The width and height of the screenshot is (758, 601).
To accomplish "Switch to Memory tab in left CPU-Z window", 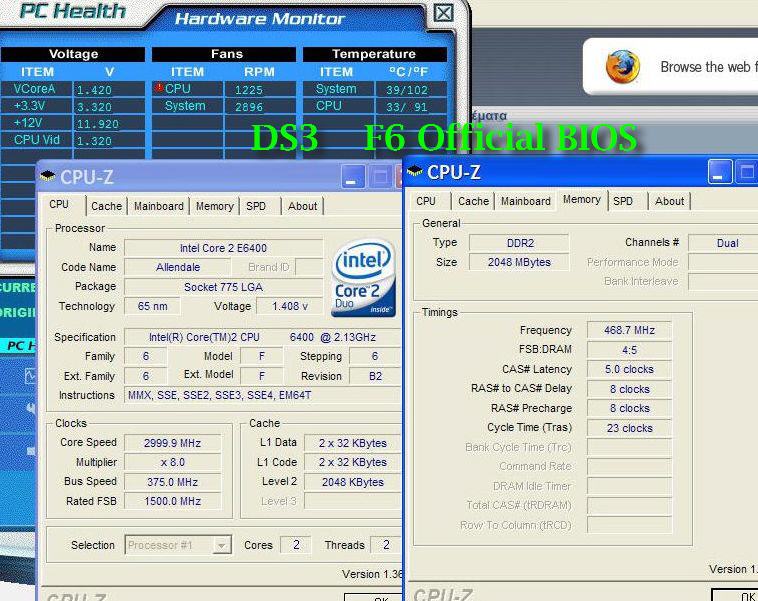I will pos(215,206).
